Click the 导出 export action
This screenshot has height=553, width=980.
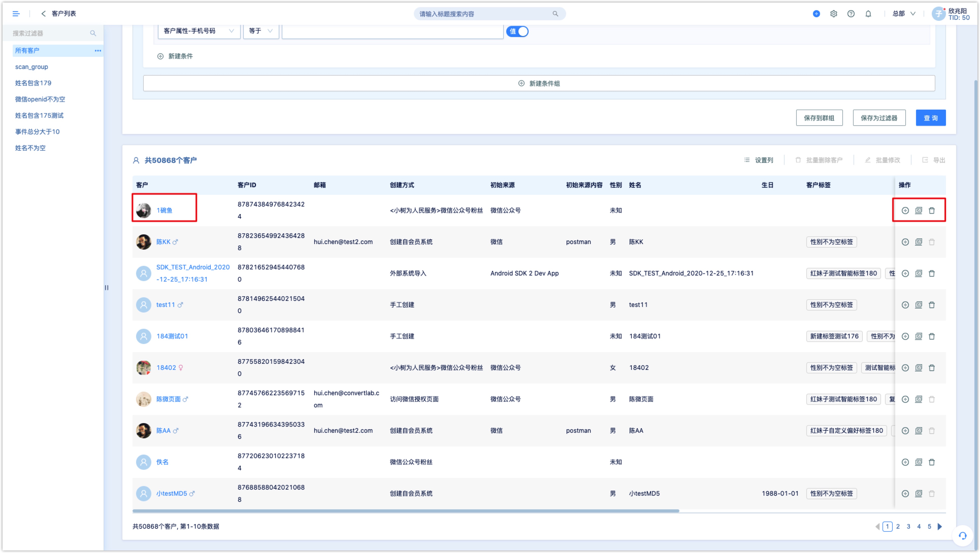(x=934, y=160)
